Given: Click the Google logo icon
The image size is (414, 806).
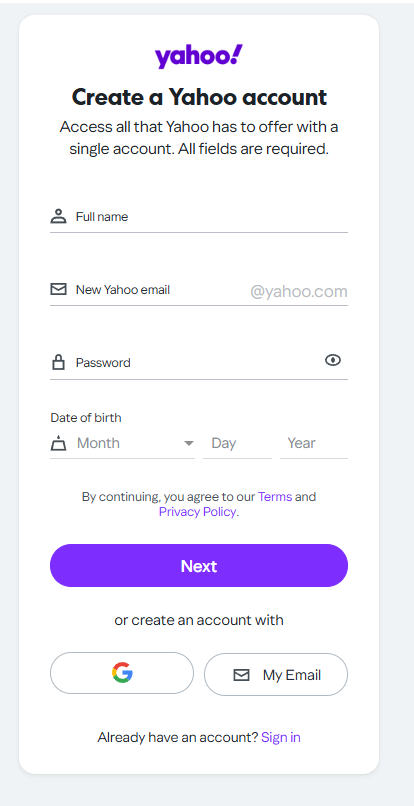Looking at the screenshot, I should pyautogui.click(x=122, y=673).
